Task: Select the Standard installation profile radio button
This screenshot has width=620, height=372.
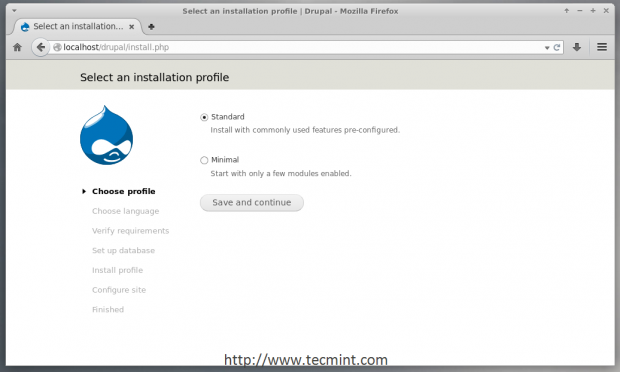Action: [x=204, y=117]
